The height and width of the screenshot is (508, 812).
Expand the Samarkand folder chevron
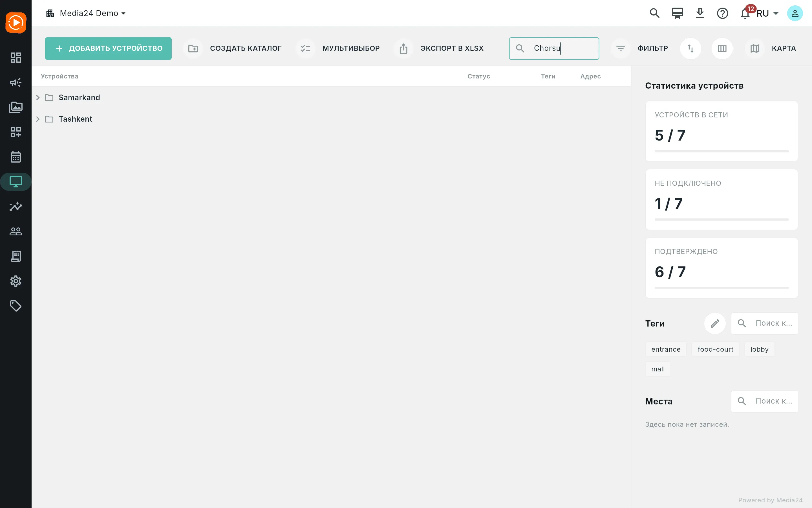[x=38, y=98]
